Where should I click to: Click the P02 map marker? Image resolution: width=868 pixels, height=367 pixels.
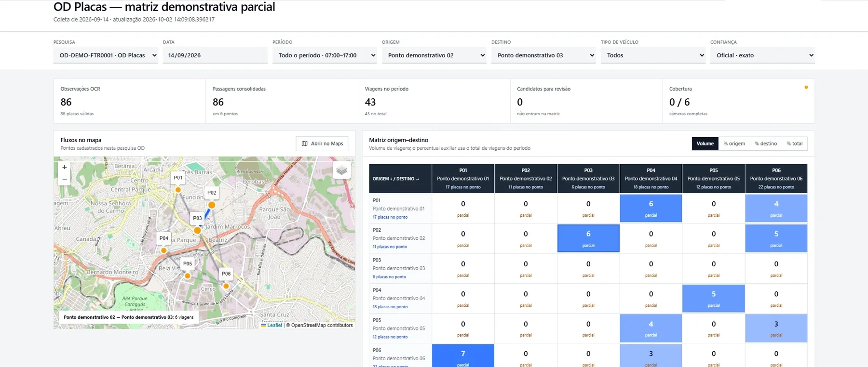click(212, 205)
